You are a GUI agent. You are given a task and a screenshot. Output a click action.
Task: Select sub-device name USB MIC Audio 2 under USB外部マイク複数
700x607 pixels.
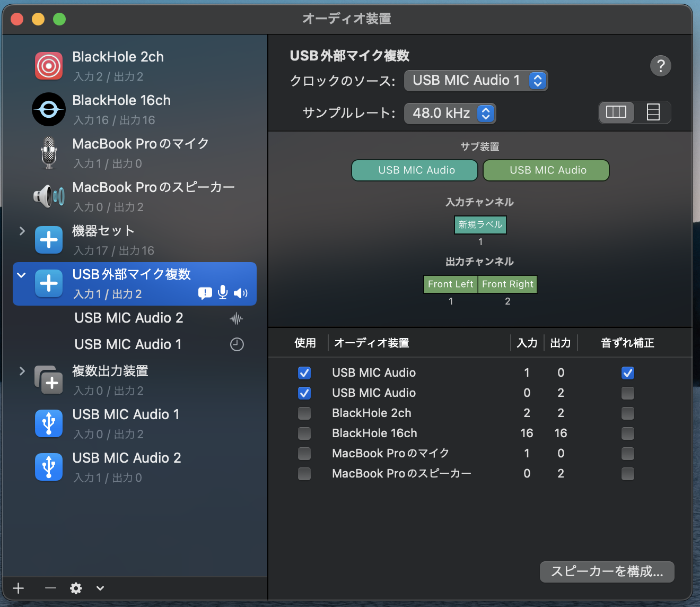pyautogui.click(x=129, y=318)
